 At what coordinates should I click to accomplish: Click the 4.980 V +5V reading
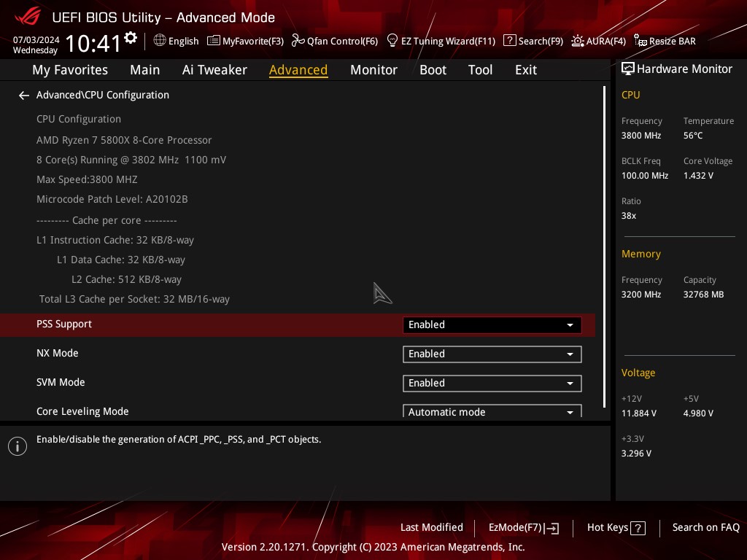click(x=698, y=413)
